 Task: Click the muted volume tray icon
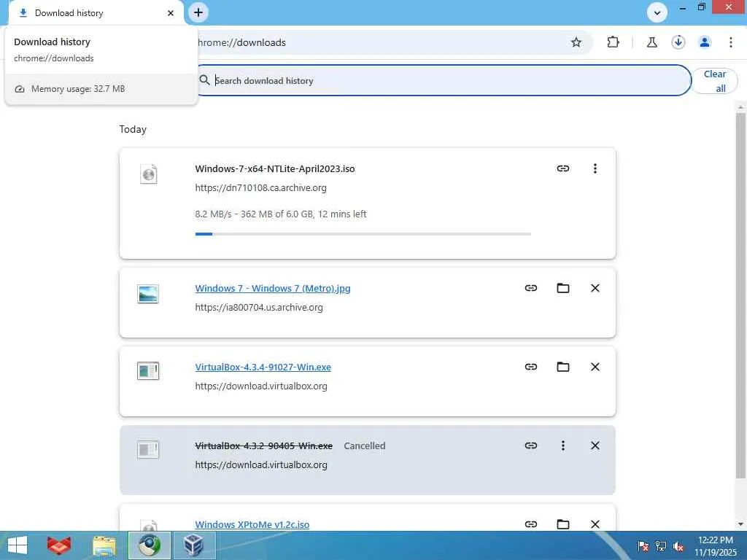click(678, 545)
